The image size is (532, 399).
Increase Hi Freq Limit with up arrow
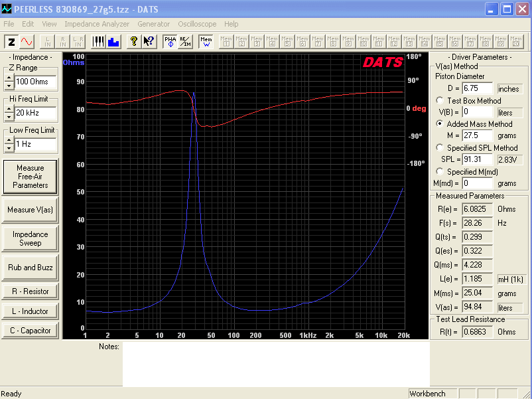tap(9, 110)
